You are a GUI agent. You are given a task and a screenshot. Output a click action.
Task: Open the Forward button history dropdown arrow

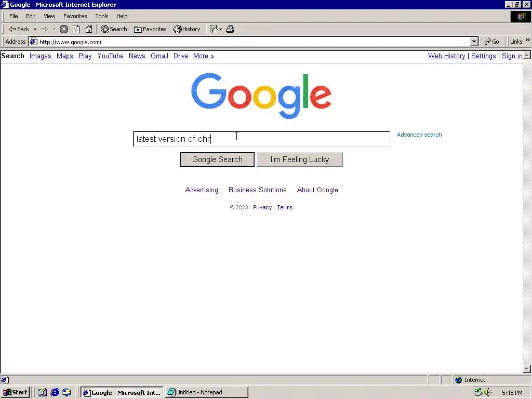click(54, 30)
